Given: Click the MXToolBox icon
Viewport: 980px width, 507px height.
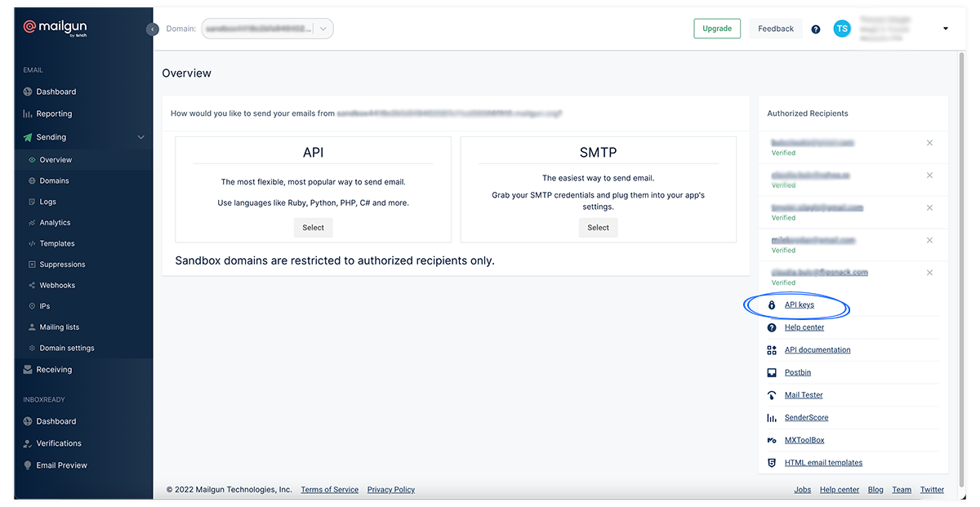Looking at the screenshot, I should (772, 440).
